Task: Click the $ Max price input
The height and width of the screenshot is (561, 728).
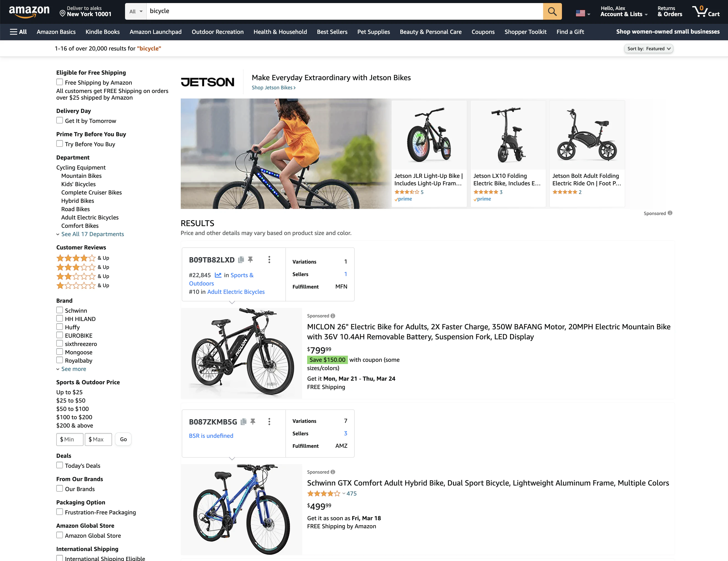Action: [x=98, y=439]
